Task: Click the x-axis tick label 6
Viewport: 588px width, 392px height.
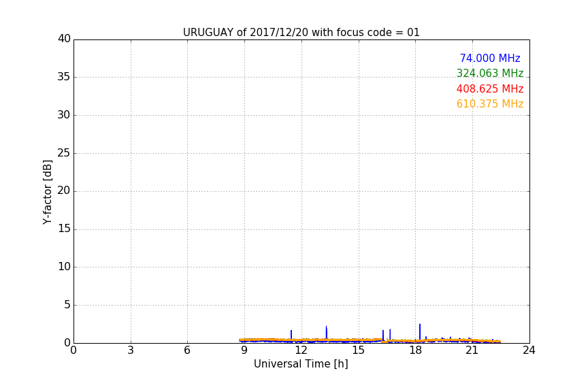Action: [x=187, y=350]
